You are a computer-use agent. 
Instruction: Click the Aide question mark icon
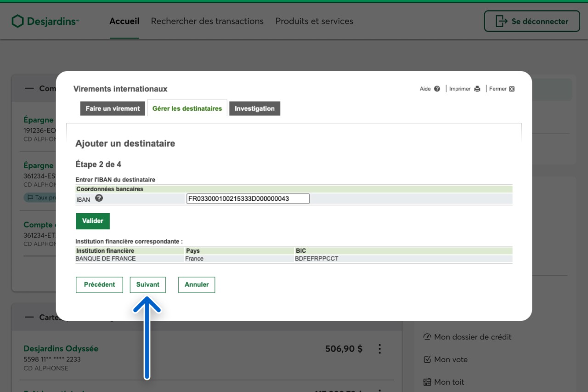(437, 89)
